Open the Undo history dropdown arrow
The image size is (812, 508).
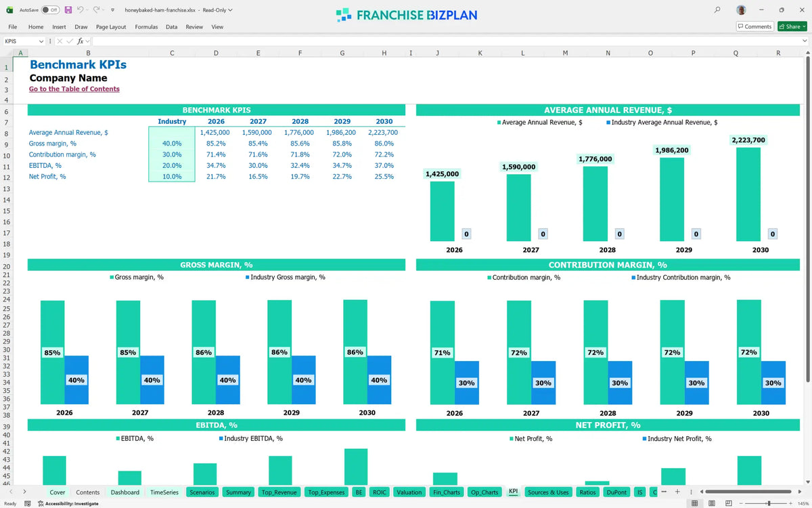tap(88, 10)
